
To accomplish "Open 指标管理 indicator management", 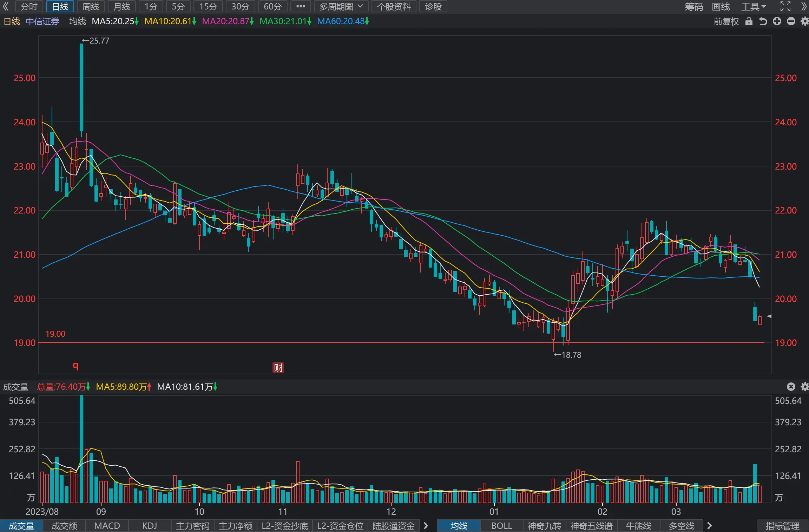I will pyautogui.click(x=782, y=526).
